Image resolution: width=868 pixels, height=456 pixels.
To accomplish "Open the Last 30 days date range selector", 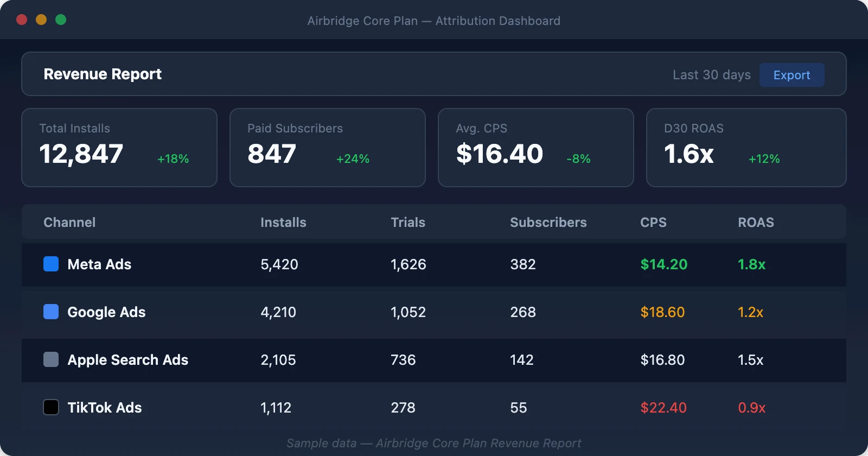I will pos(712,75).
